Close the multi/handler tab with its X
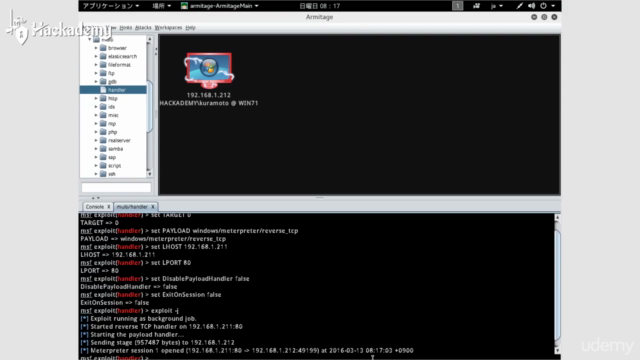640x360 pixels. click(x=153, y=207)
